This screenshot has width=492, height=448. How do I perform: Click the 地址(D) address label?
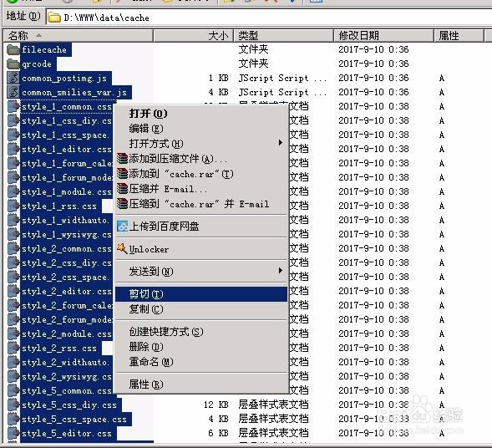point(23,16)
